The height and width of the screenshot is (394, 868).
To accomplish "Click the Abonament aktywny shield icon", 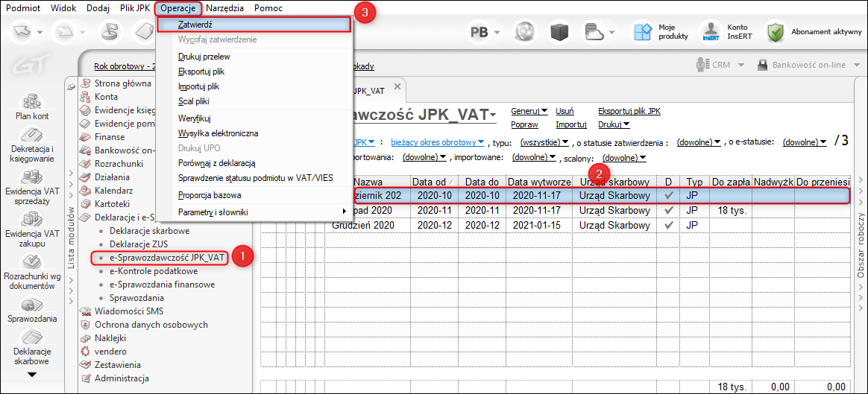I will [776, 32].
